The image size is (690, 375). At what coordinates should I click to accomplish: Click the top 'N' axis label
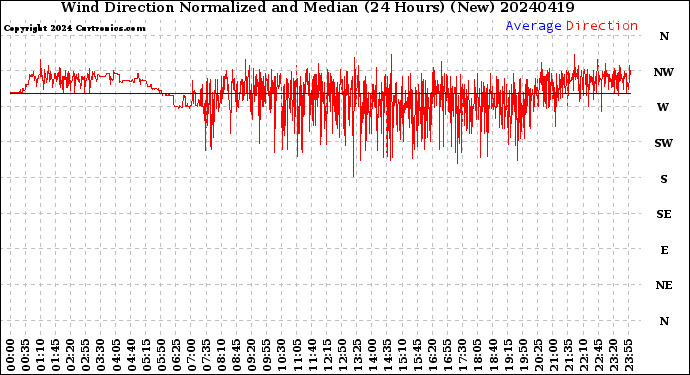coord(664,36)
